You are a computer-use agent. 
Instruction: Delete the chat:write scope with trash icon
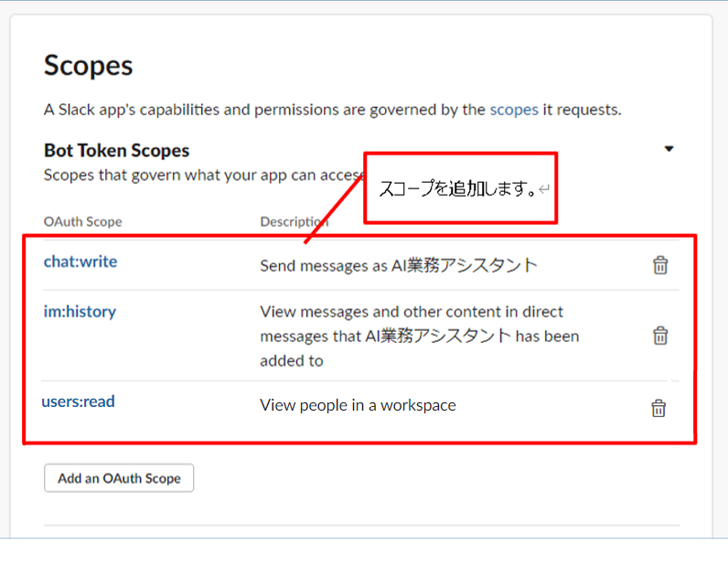[x=659, y=265]
